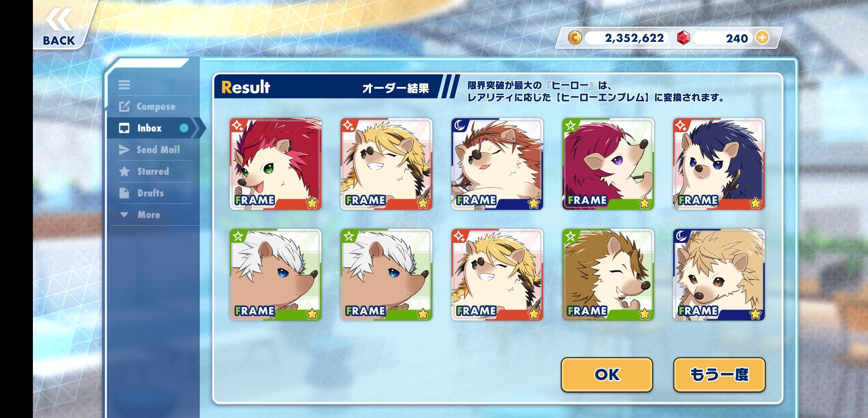This screenshot has width=868, height=418.
Task: Click the Drafts document icon
Action: coord(124,193)
